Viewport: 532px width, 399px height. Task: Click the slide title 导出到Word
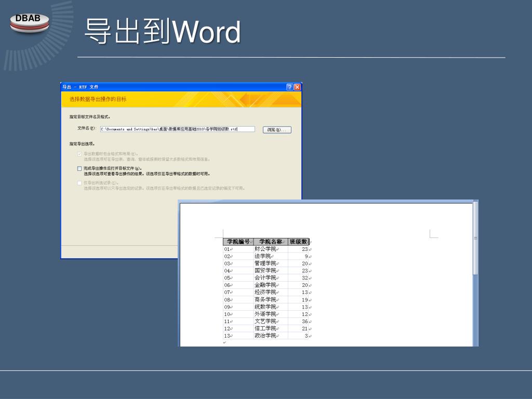tap(163, 31)
